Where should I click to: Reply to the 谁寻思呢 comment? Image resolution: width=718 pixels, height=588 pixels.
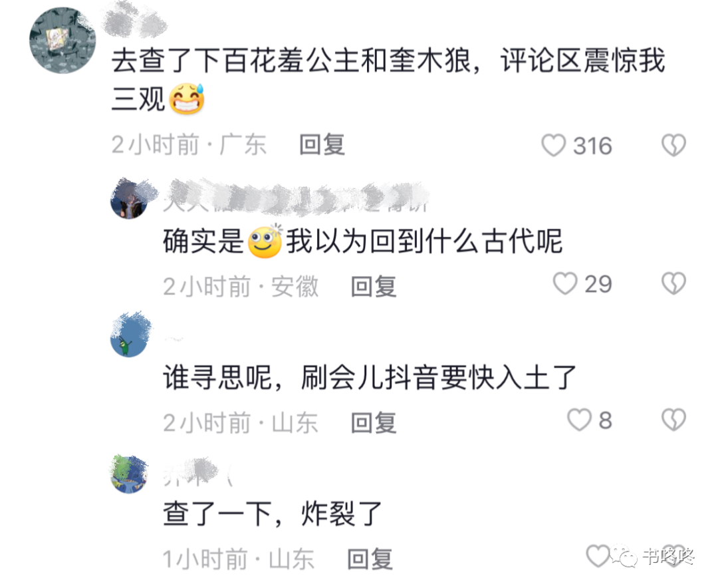point(373,422)
